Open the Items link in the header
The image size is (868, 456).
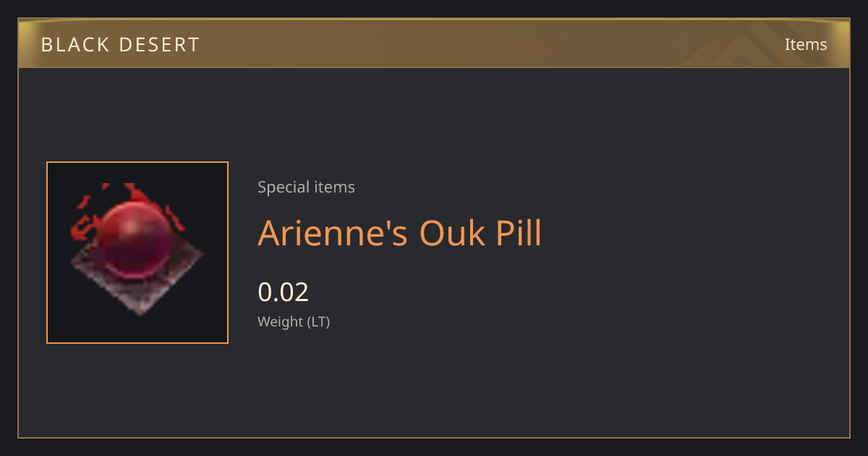click(806, 44)
